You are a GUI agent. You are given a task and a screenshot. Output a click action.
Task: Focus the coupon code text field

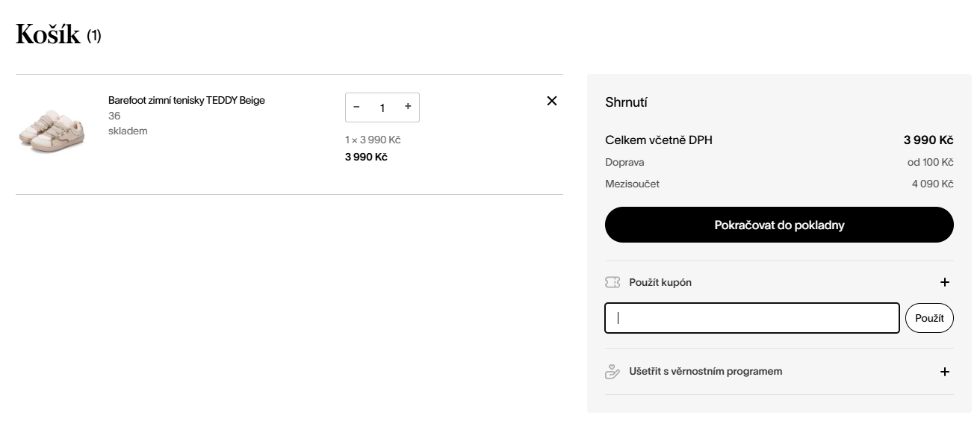coord(751,318)
